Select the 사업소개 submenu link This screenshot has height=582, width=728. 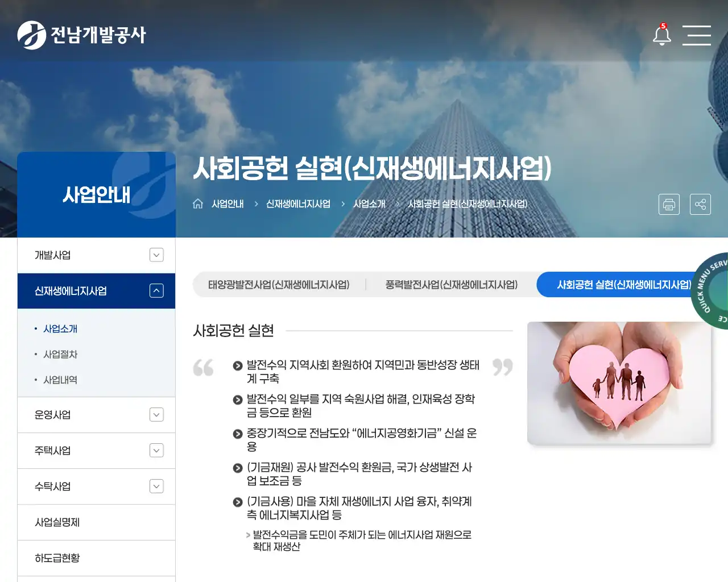[60, 329]
